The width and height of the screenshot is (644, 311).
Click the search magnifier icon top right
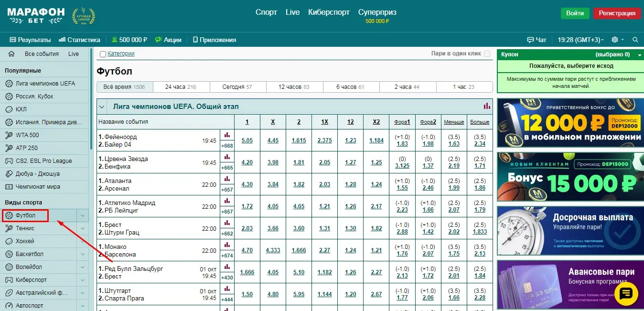(635, 40)
